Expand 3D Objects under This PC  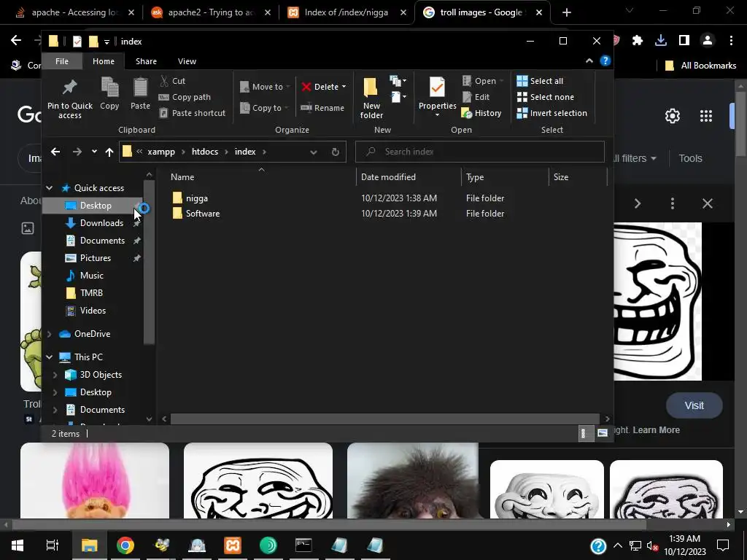[55, 376]
